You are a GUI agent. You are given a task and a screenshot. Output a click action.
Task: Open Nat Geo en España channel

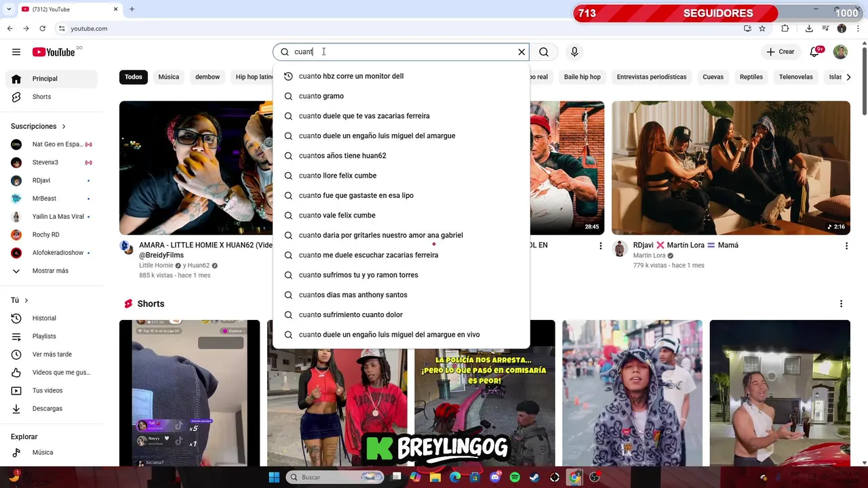[52, 144]
